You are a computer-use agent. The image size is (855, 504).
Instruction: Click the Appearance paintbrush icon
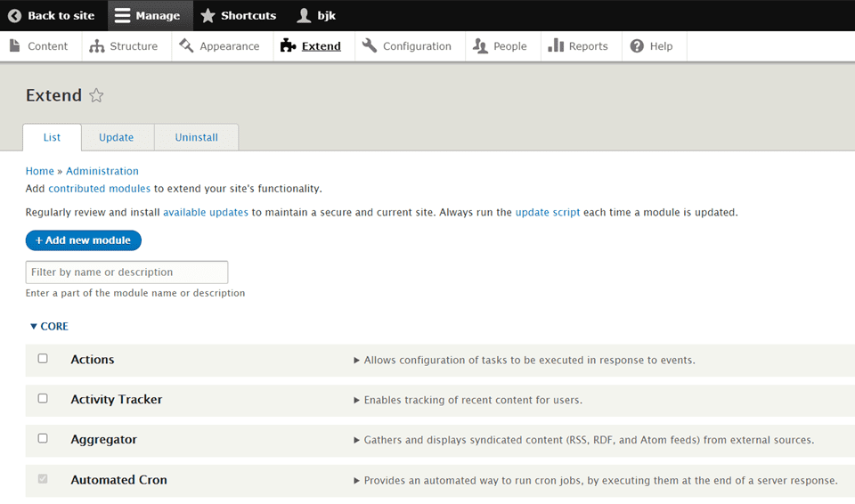[x=186, y=45]
